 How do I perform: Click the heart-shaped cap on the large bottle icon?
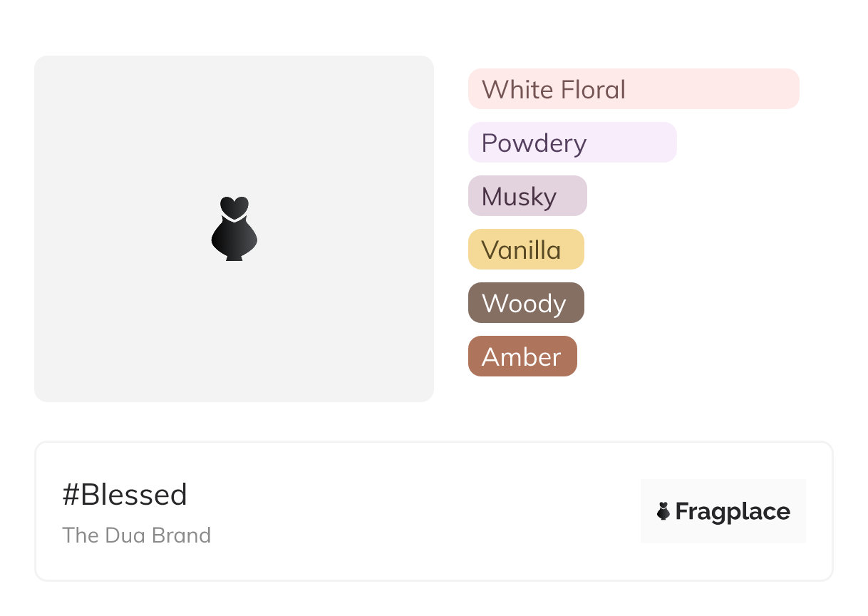click(x=234, y=206)
